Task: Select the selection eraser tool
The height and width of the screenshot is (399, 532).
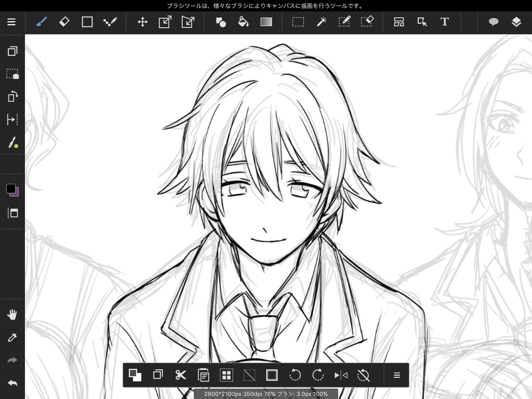Action: pos(368,22)
